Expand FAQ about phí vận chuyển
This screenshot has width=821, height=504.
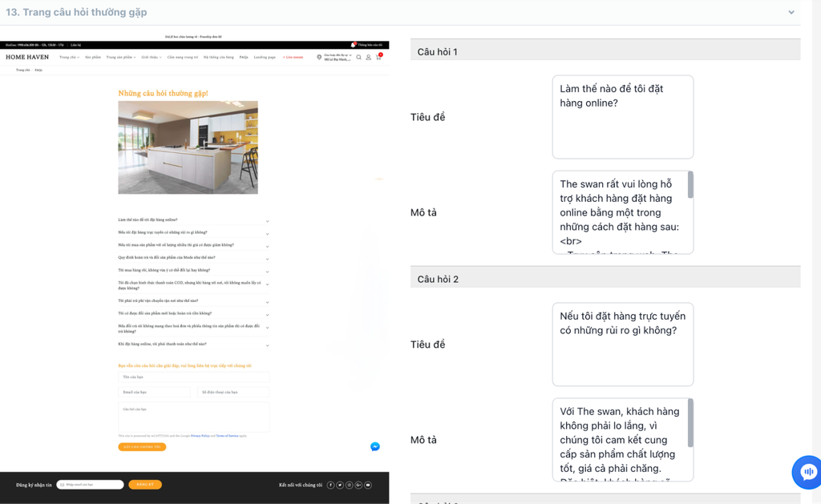coord(192,301)
